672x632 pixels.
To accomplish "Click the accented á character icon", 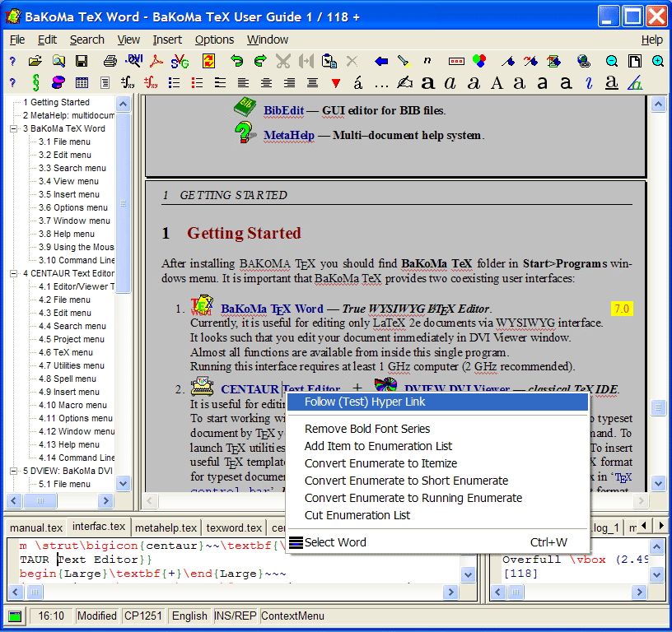I will (358, 83).
